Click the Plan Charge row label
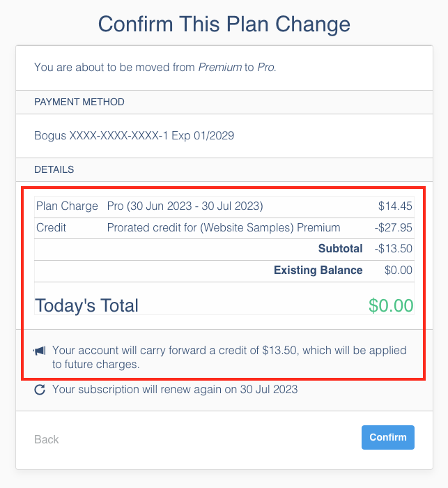Image resolution: width=448 pixels, height=488 pixels. point(66,206)
